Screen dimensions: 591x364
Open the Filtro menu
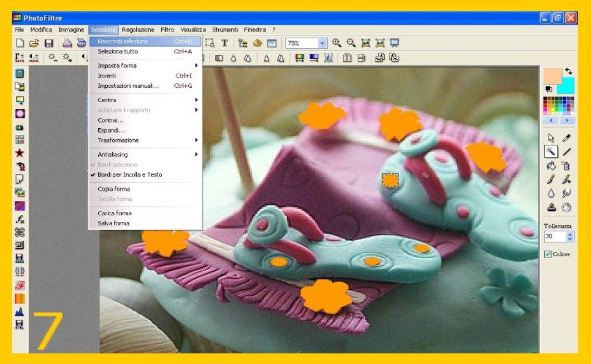[x=167, y=30]
